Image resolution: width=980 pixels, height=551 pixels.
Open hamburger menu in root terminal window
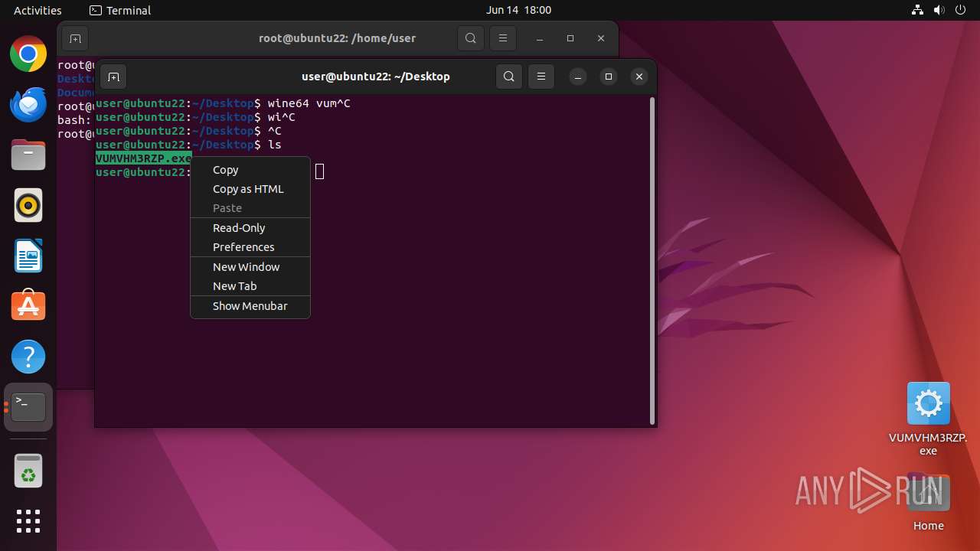click(503, 38)
